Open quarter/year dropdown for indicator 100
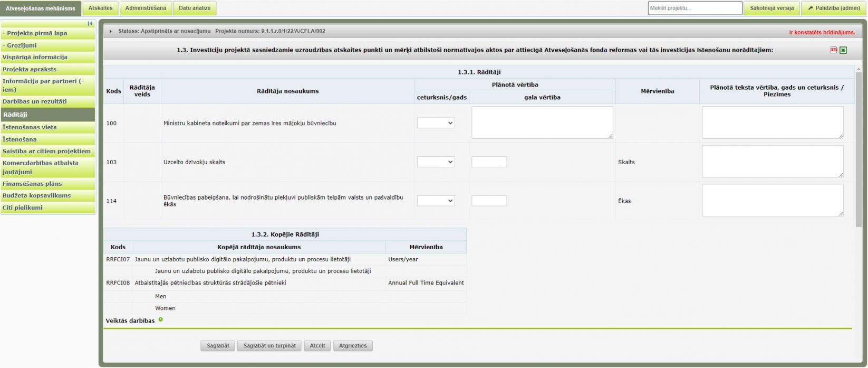The image size is (868, 368). (436, 123)
